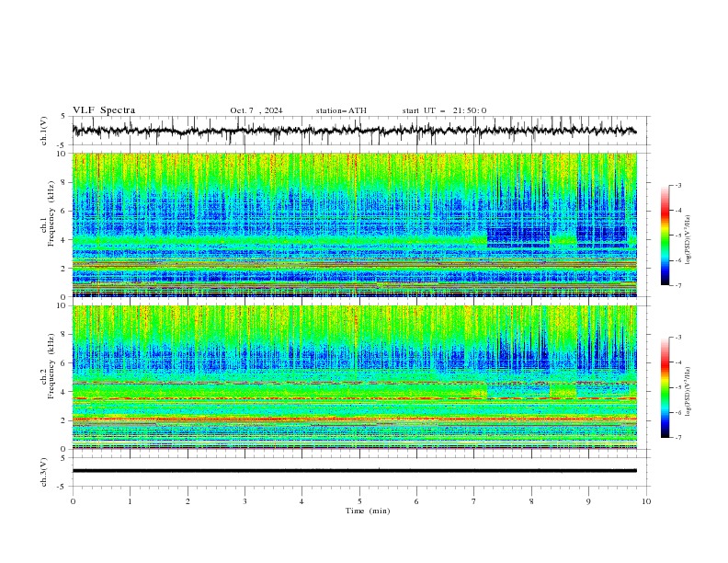The image size is (728, 563).
Task: Click the time-axis tick label "7"
Action: coord(474,501)
